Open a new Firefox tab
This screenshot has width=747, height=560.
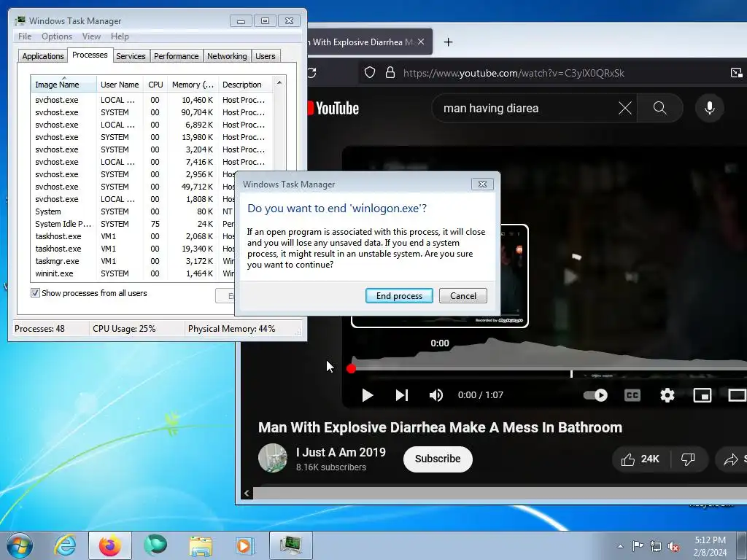coord(448,42)
